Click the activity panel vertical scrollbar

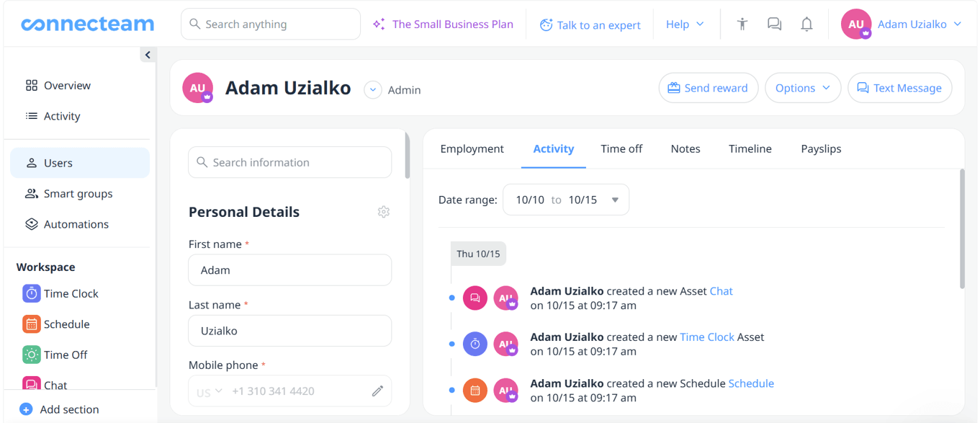[x=962, y=229]
